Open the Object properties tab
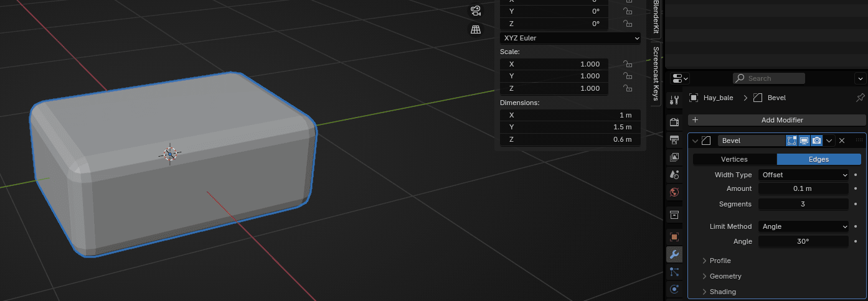 tap(674, 237)
